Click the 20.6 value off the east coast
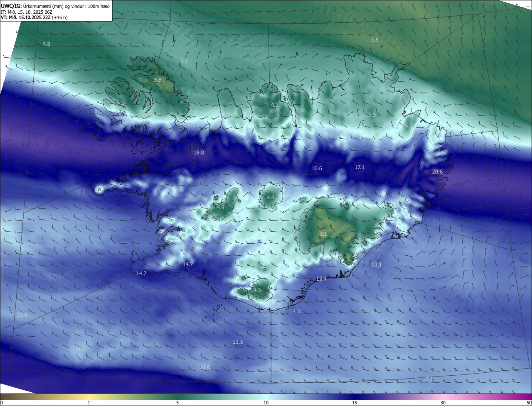This screenshot has width=532, height=406. (437, 171)
